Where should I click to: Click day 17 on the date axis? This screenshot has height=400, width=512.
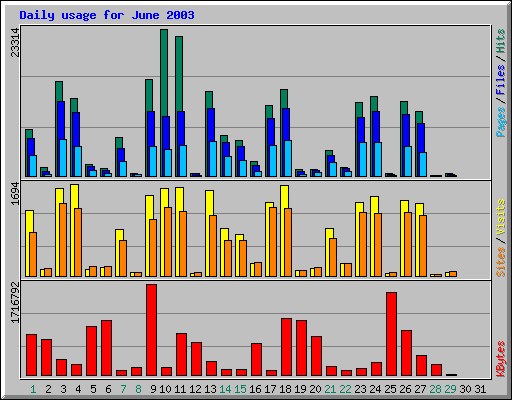pos(270,389)
